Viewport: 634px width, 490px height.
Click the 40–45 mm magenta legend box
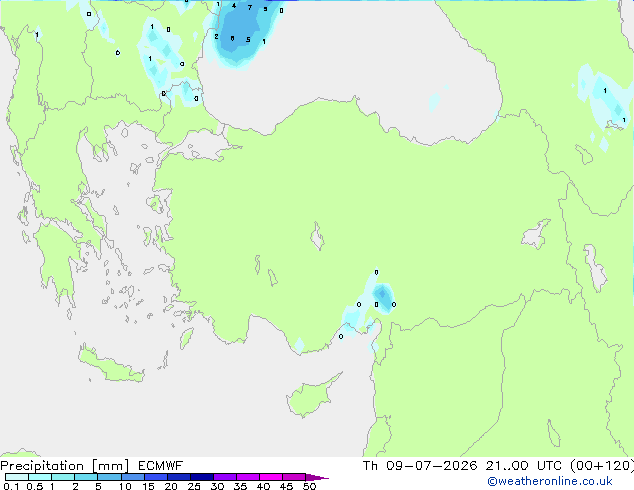click(x=271, y=477)
